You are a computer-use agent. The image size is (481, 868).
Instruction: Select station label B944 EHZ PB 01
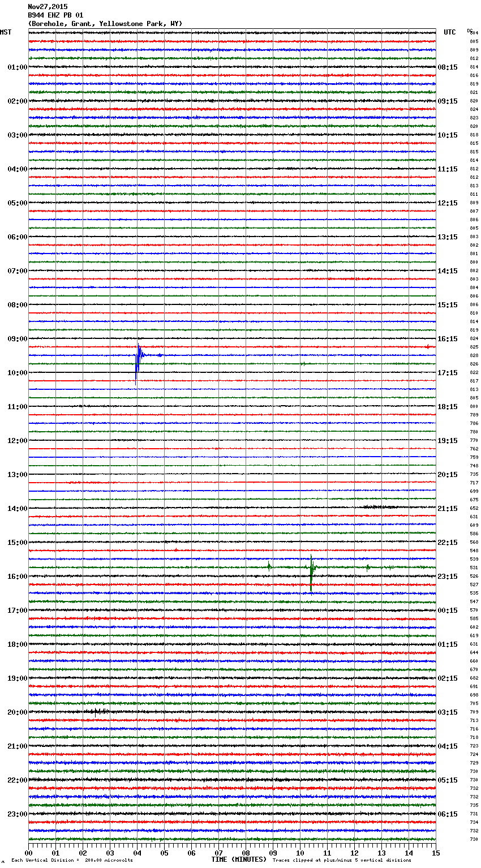tap(55, 15)
